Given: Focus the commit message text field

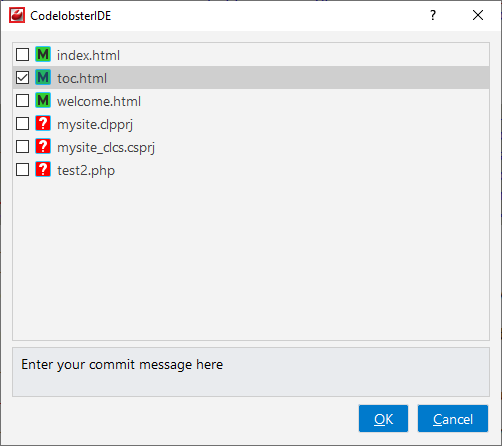Looking at the screenshot, I should 251,372.
